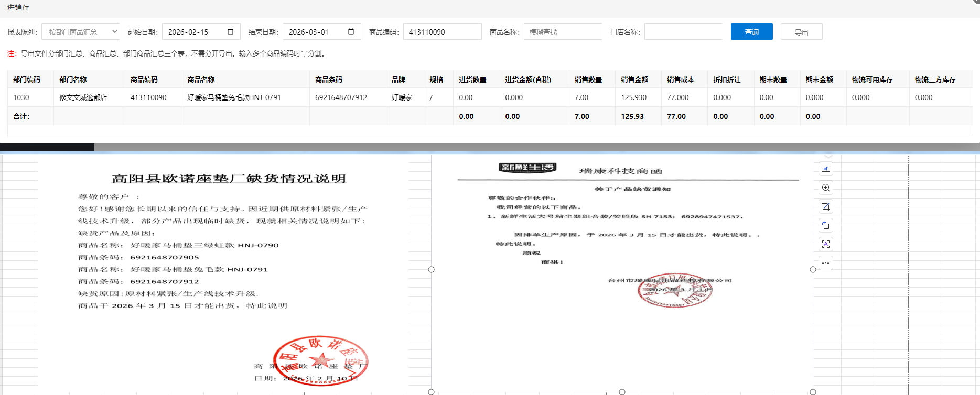This screenshot has width=980, height=395.
Task: Open calendar picker for 起始日期
Action: 230,32
